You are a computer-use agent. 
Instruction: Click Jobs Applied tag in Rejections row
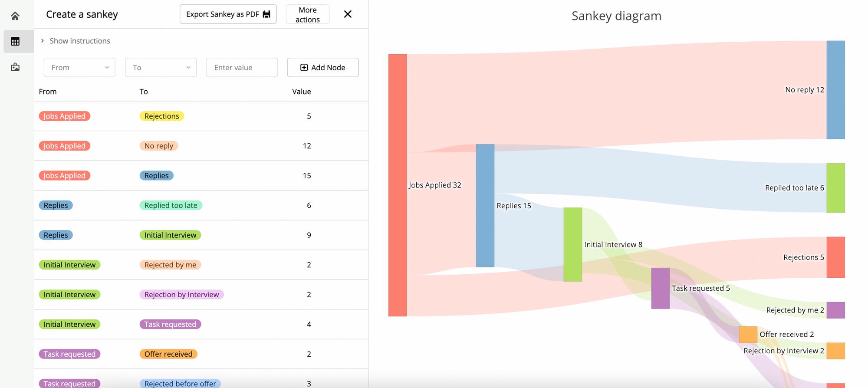click(x=65, y=116)
